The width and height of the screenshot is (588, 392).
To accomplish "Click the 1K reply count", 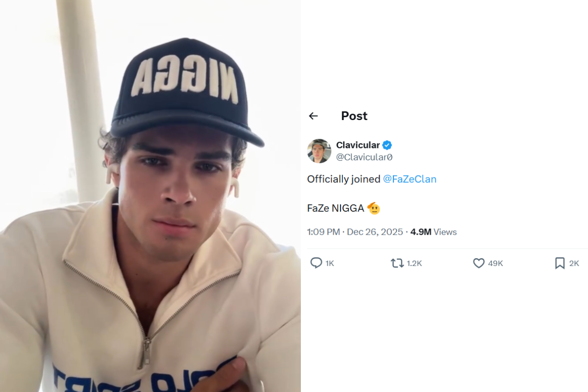I will (x=329, y=263).
